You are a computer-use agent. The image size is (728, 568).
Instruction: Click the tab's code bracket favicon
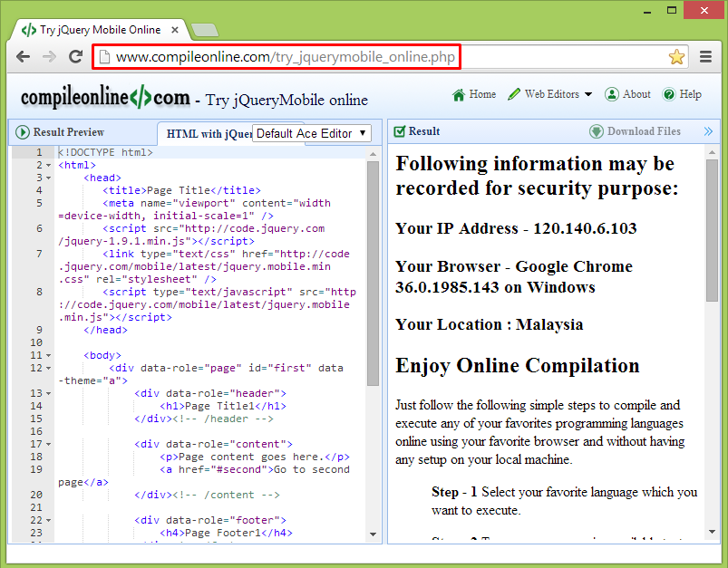[x=29, y=30]
